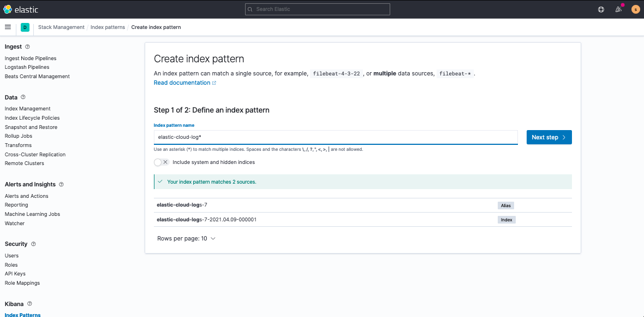Click the matches 2 sources success message
Image resolution: width=644 pixels, height=317 pixels.
[363, 182]
